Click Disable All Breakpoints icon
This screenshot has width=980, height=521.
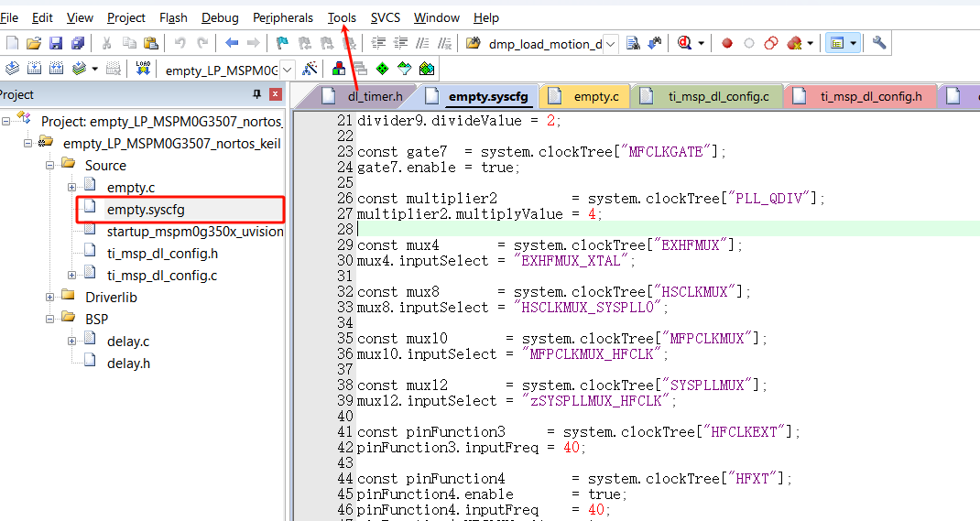771,43
